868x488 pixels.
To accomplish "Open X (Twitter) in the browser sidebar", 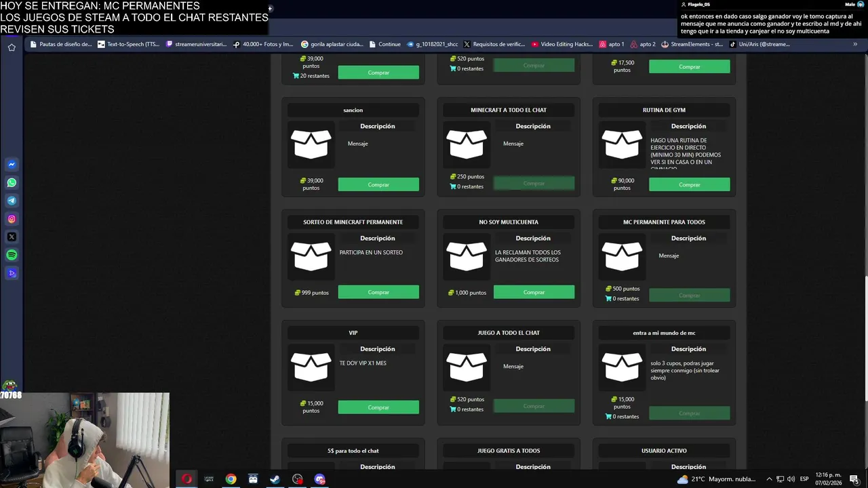I will 12,237.
